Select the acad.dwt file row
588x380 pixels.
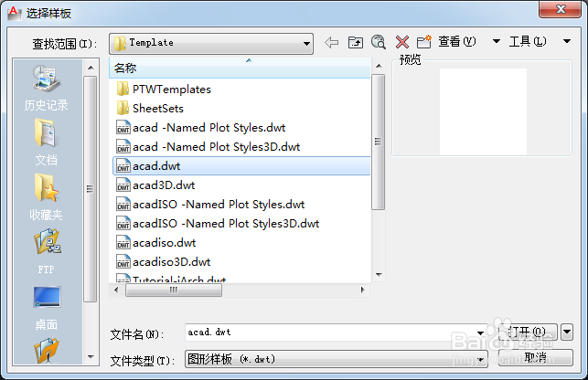coord(241,166)
